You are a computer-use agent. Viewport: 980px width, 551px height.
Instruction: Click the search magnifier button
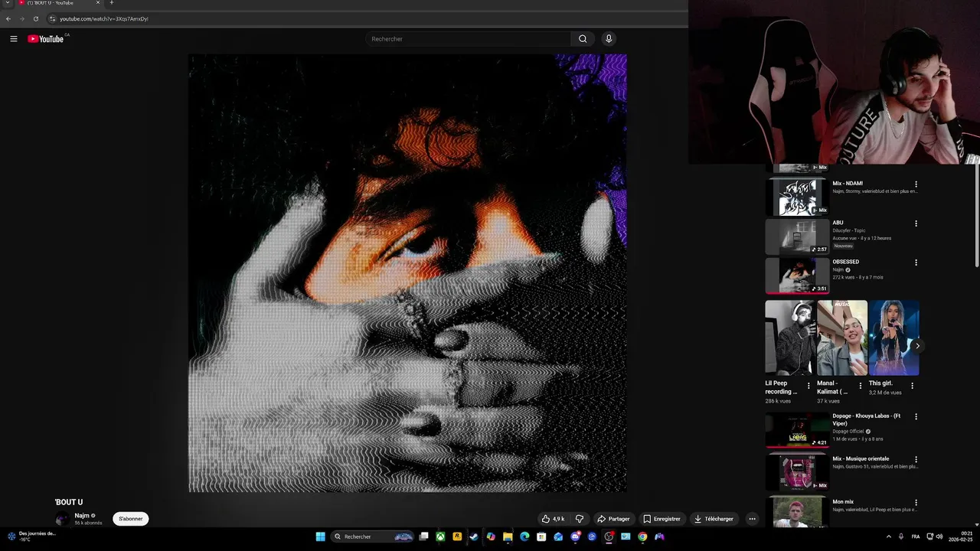pyautogui.click(x=583, y=39)
